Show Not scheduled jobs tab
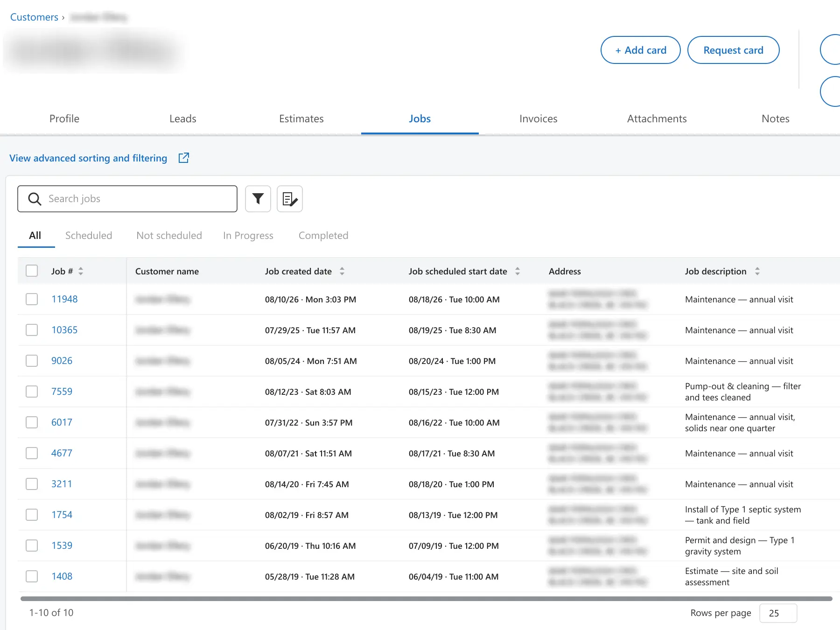The image size is (840, 630). 169,235
